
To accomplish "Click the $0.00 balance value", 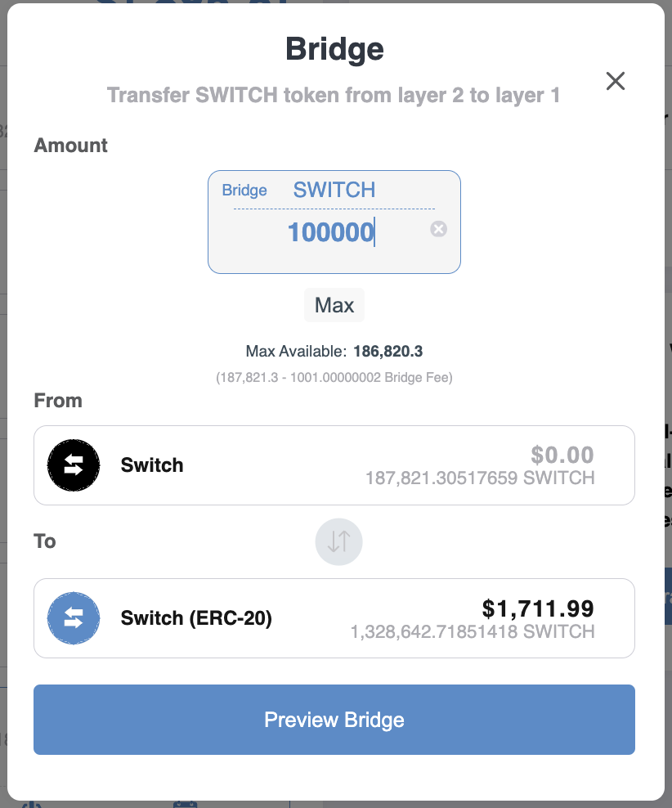I will tap(562, 455).
